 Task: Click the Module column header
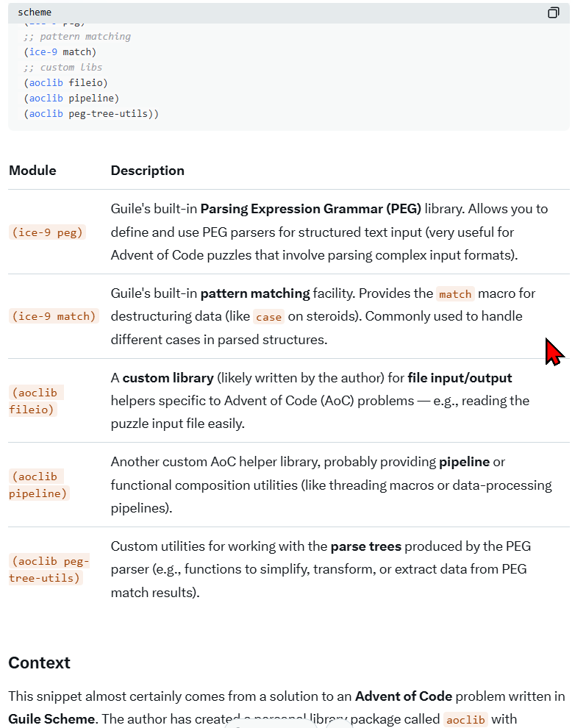(x=32, y=171)
